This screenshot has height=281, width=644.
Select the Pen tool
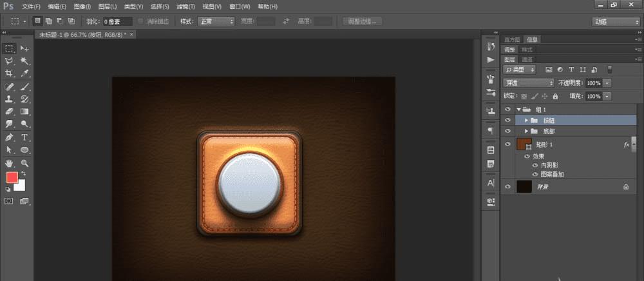9,137
